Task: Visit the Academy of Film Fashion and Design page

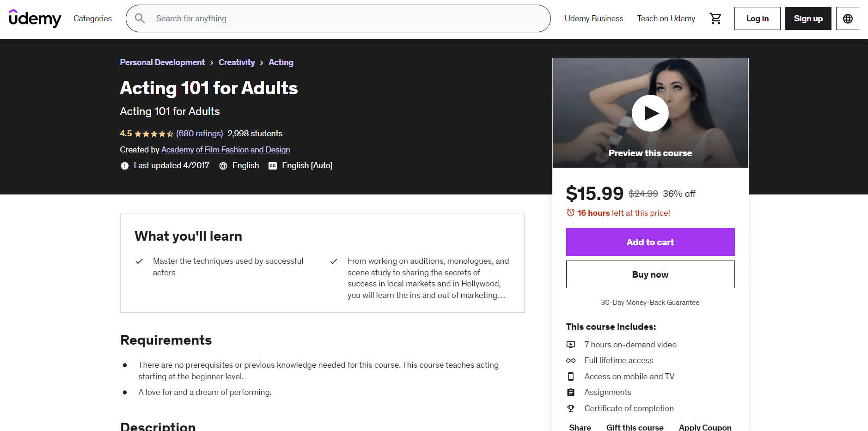Action: [225, 150]
